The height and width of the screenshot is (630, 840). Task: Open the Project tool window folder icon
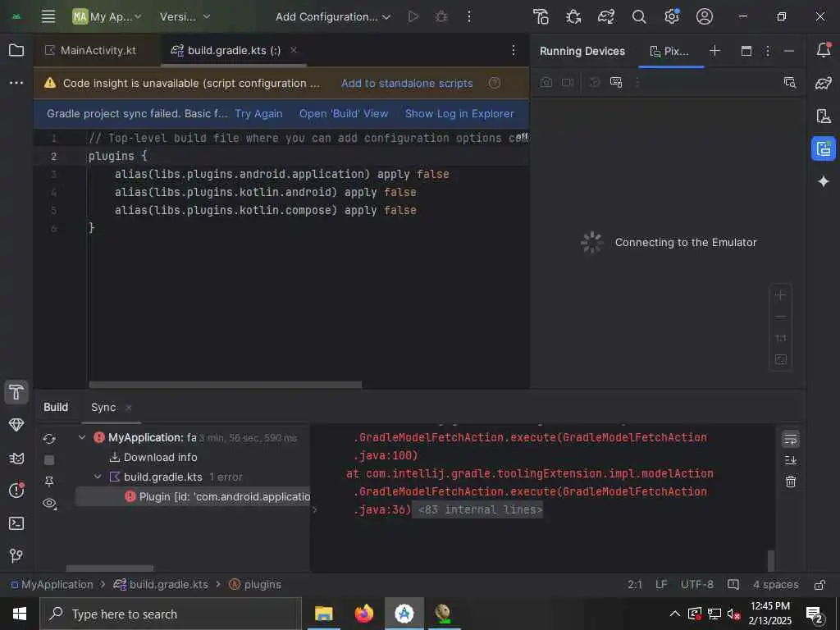pyautogui.click(x=16, y=50)
